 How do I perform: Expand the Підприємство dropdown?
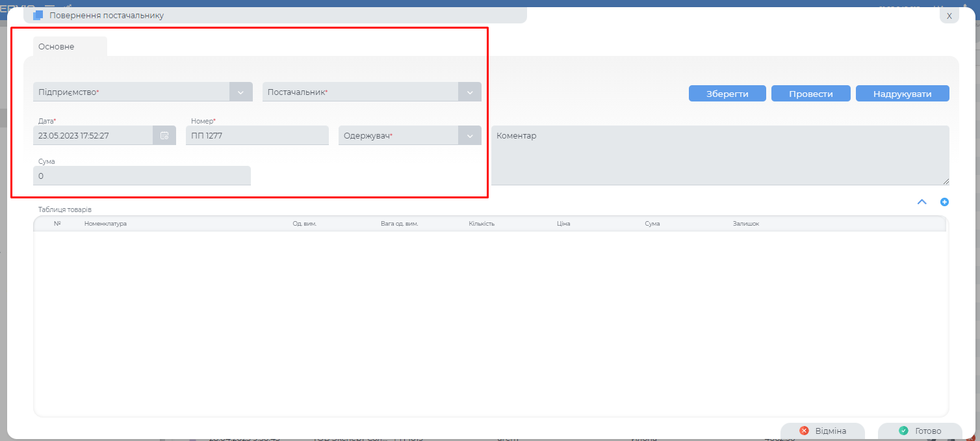(x=240, y=92)
